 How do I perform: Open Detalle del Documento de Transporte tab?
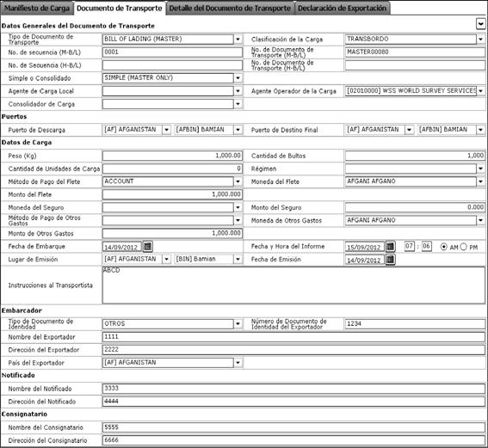[x=230, y=8]
